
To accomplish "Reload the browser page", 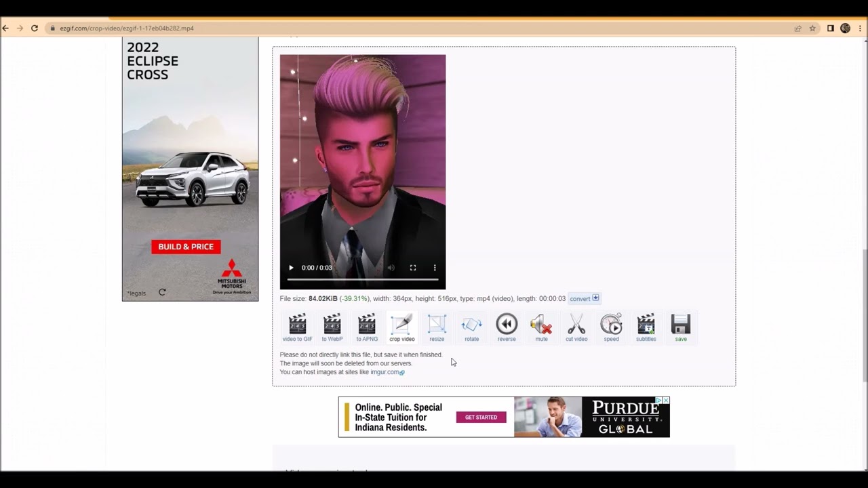I will point(35,28).
